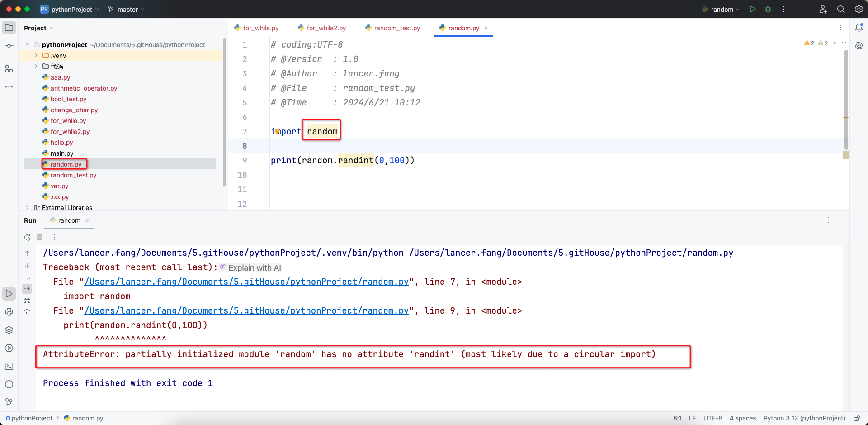The height and width of the screenshot is (425, 868).
Task: Start debugging with the bug icon
Action: tap(768, 9)
